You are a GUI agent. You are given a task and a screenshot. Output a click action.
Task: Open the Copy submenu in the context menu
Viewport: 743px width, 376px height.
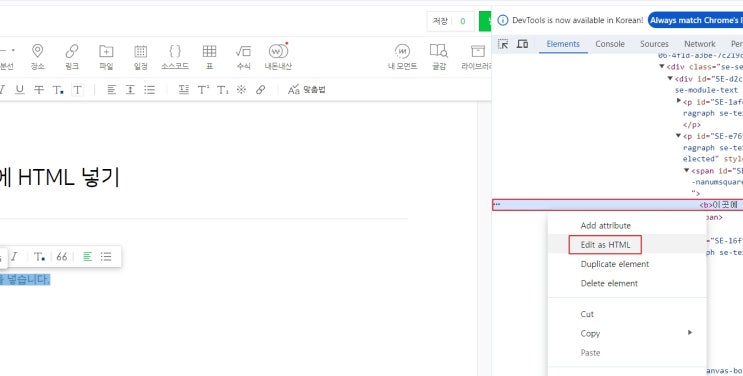pos(627,333)
